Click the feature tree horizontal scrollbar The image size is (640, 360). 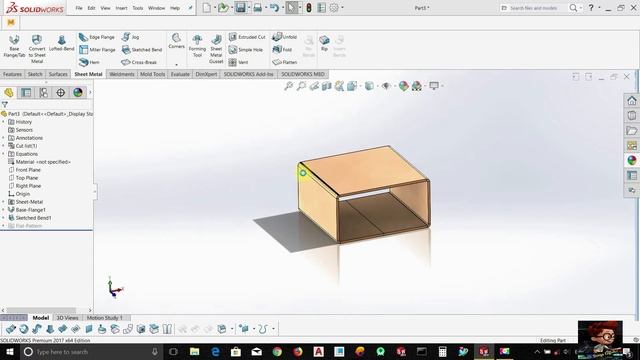click(x=41, y=311)
